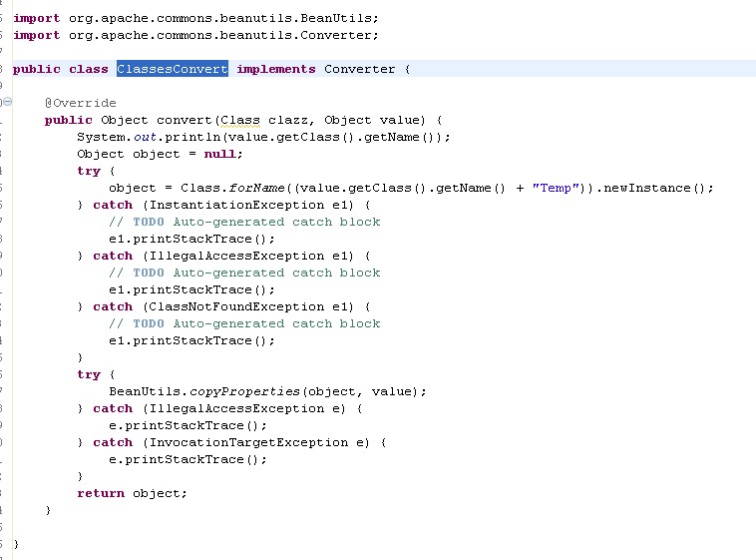Click the ClassNotFoundException catch type
The width and height of the screenshot is (756, 560).
236,307
